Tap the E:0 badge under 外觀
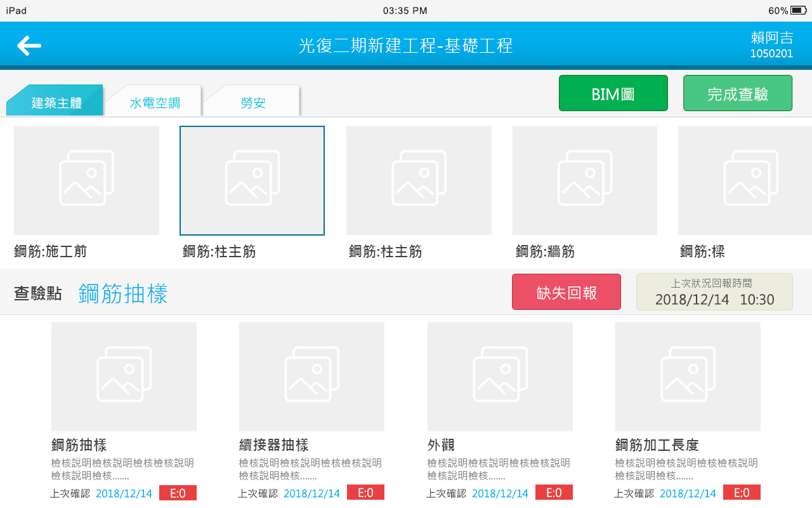The height and width of the screenshot is (508, 812). pos(554,493)
